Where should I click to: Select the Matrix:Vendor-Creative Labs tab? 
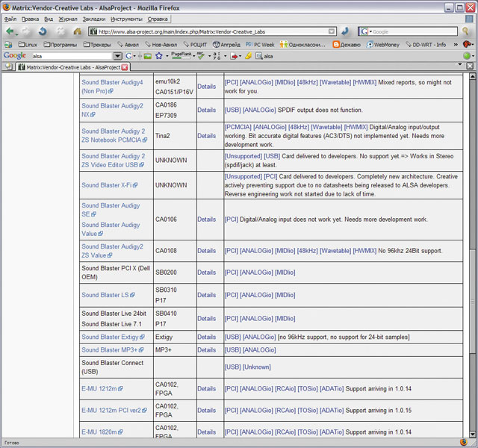pos(73,67)
